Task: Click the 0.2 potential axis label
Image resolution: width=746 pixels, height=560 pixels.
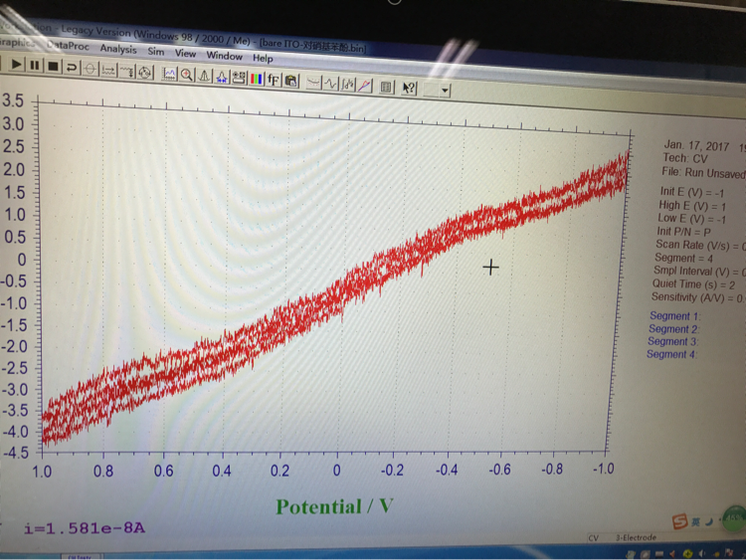Action: (x=280, y=470)
